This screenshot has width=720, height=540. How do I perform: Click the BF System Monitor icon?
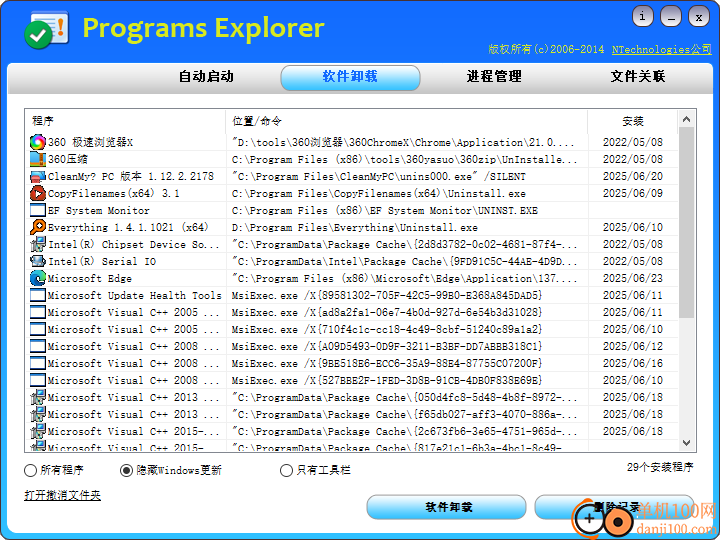tap(38, 210)
